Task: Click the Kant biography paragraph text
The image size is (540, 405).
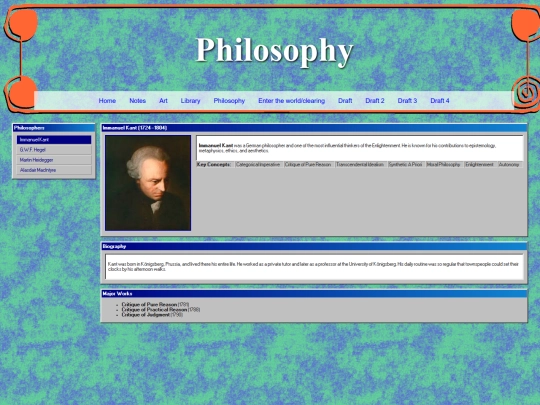Action: click(313, 267)
